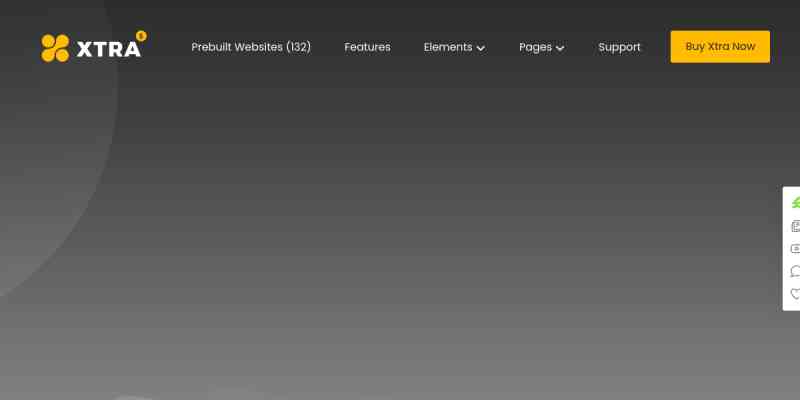Open the Support page link
The image size is (800, 400).
point(619,47)
